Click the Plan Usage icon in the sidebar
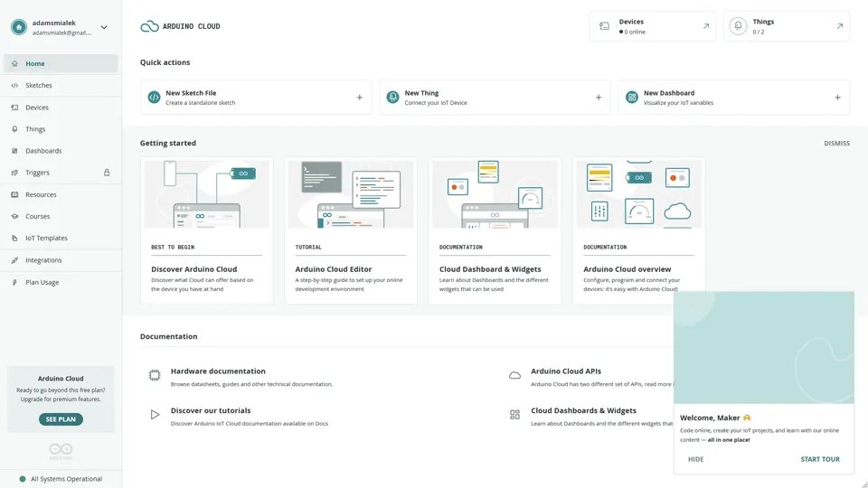The width and height of the screenshot is (868, 488). 14,282
